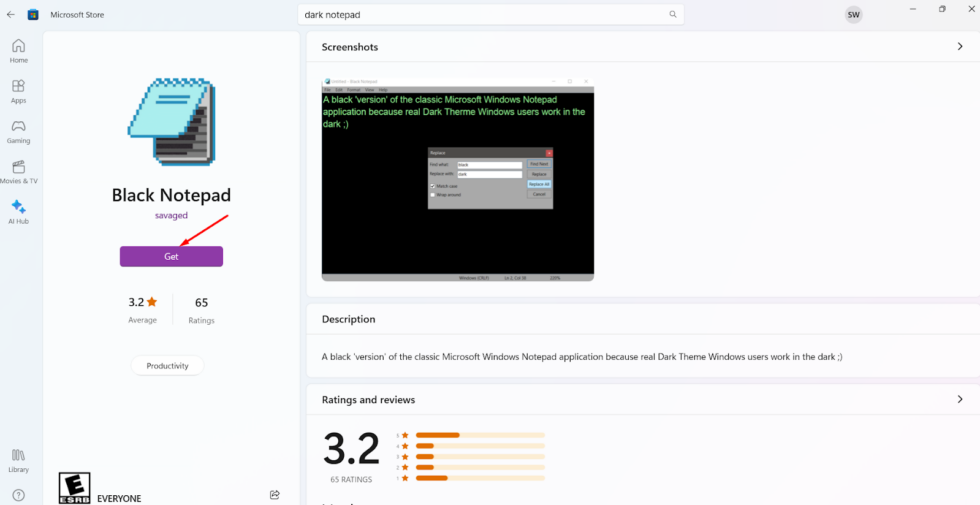This screenshot has width=980, height=505.
Task: Click the Ratings and reviews heading
Action: coord(368,399)
